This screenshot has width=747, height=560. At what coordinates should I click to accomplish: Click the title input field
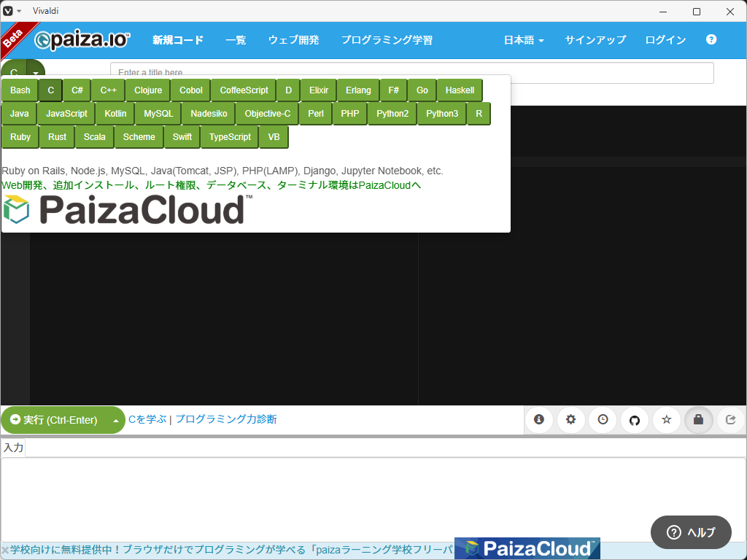411,73
